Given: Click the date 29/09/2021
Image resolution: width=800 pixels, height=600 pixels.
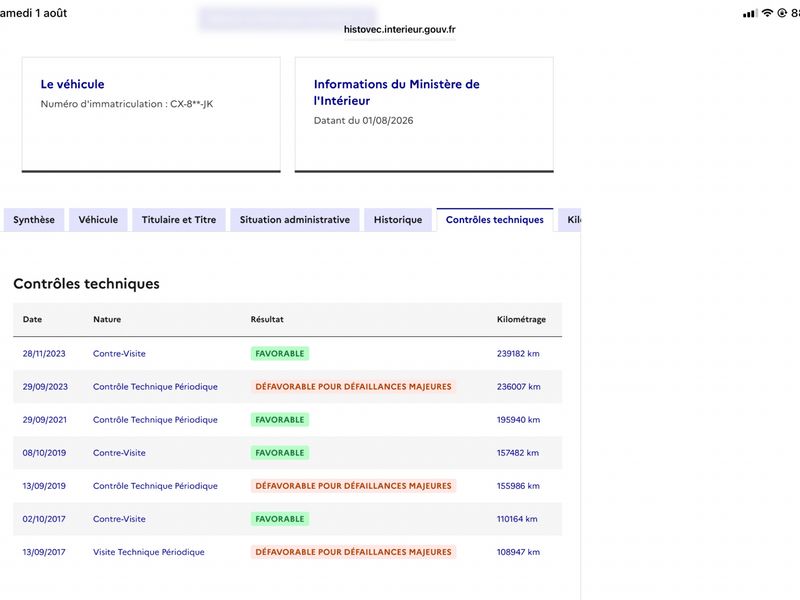Looking at the screenshot, I should [x=44, y=420].
